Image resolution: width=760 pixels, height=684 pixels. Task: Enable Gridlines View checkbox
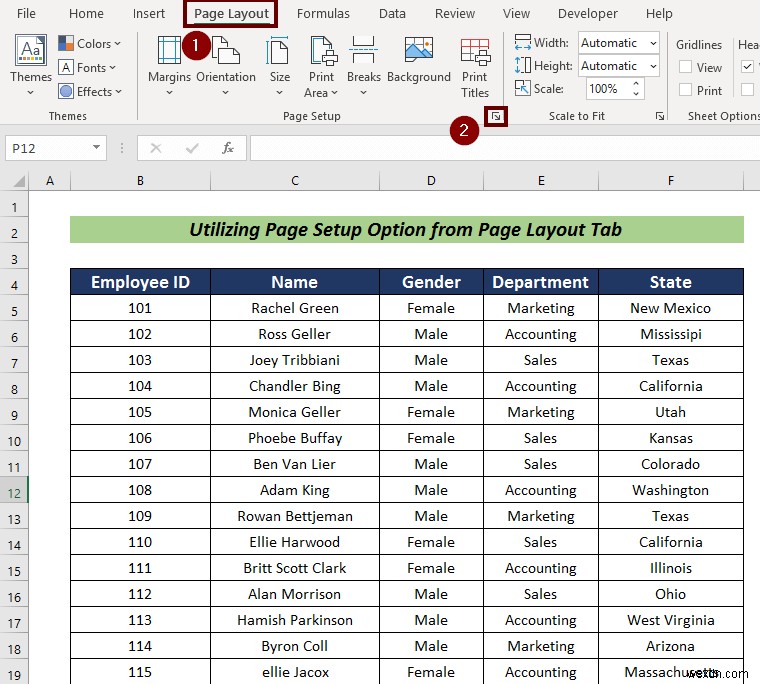tap(685, 67)
